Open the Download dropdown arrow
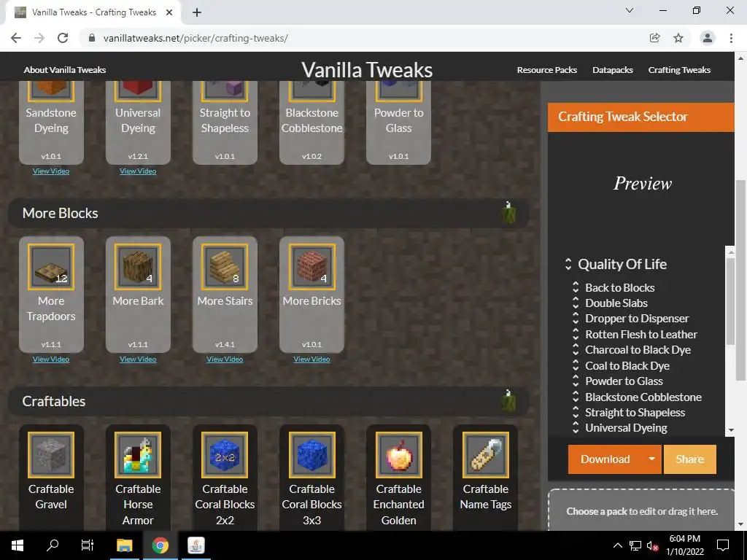Screen dimensions: 747x560 pyautogui.click(x=651, y=459)
